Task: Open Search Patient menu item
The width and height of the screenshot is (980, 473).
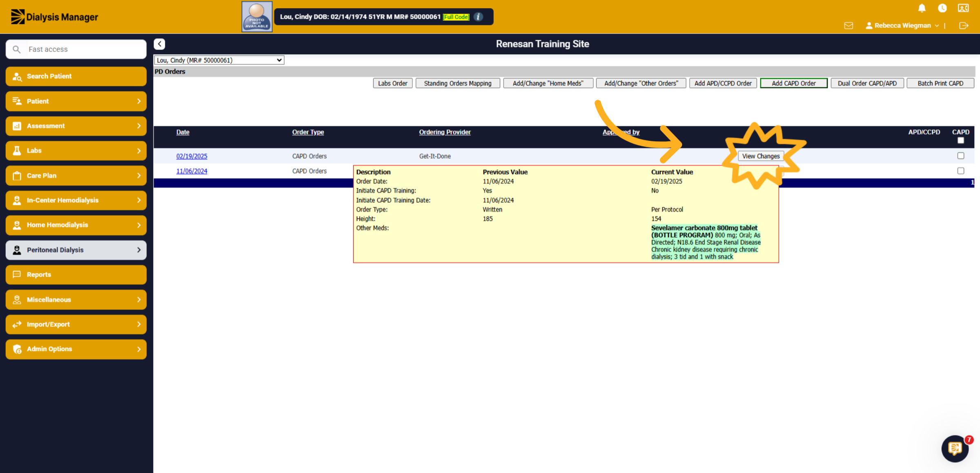Action: point(76,76)
